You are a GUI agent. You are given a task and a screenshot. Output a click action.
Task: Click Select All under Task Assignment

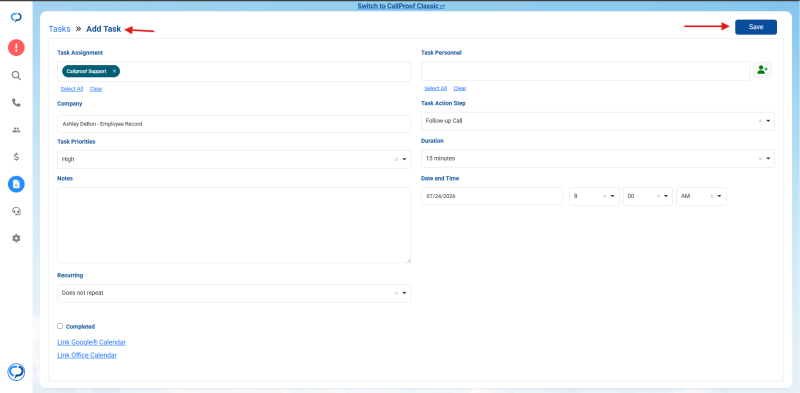click(71, 89)
